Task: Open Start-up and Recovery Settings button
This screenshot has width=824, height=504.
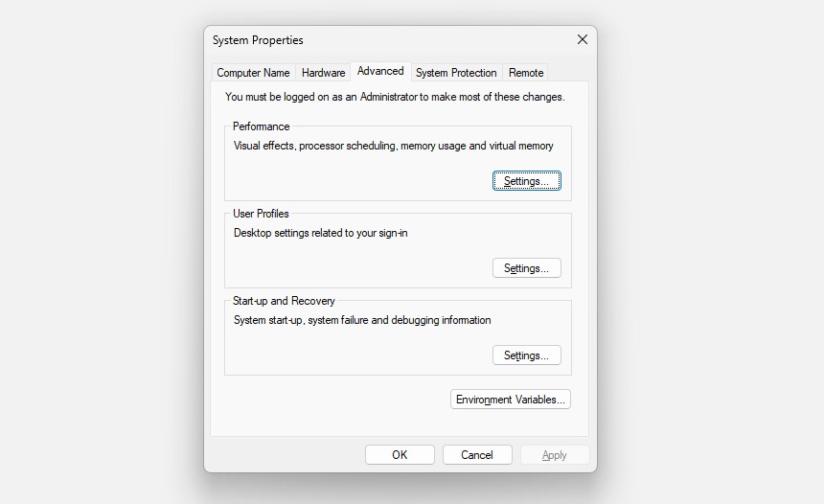Action: 527,355
